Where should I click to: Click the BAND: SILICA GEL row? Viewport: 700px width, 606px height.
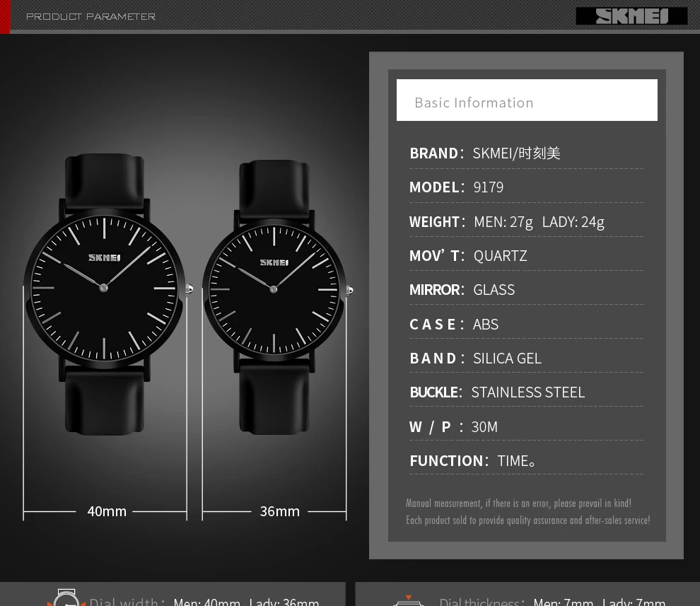(526, 358)
